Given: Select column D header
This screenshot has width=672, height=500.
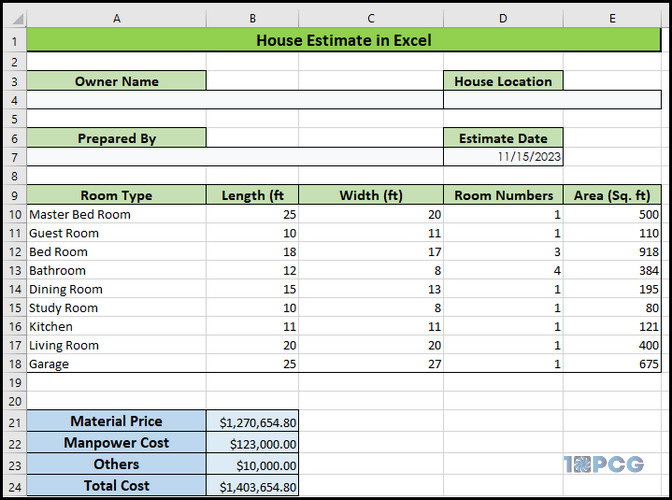Looking at the screenshot, I should 503,18.
